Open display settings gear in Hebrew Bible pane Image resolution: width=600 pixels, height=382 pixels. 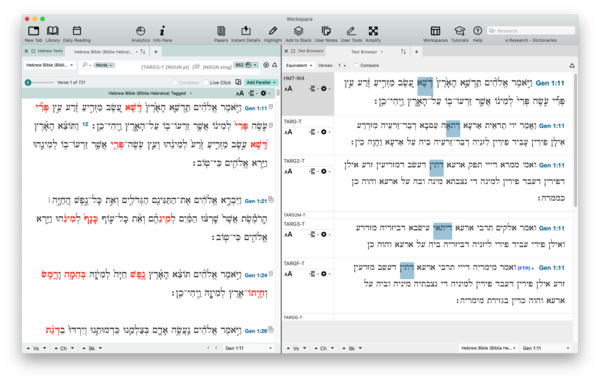(263, 93)
